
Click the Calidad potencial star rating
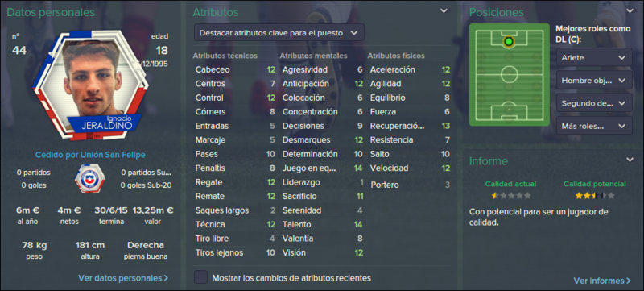(595, 196)
